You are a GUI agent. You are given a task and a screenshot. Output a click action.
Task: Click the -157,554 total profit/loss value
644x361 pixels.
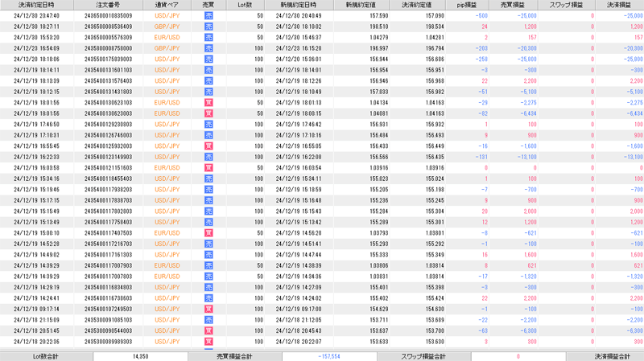pos(329,356)
